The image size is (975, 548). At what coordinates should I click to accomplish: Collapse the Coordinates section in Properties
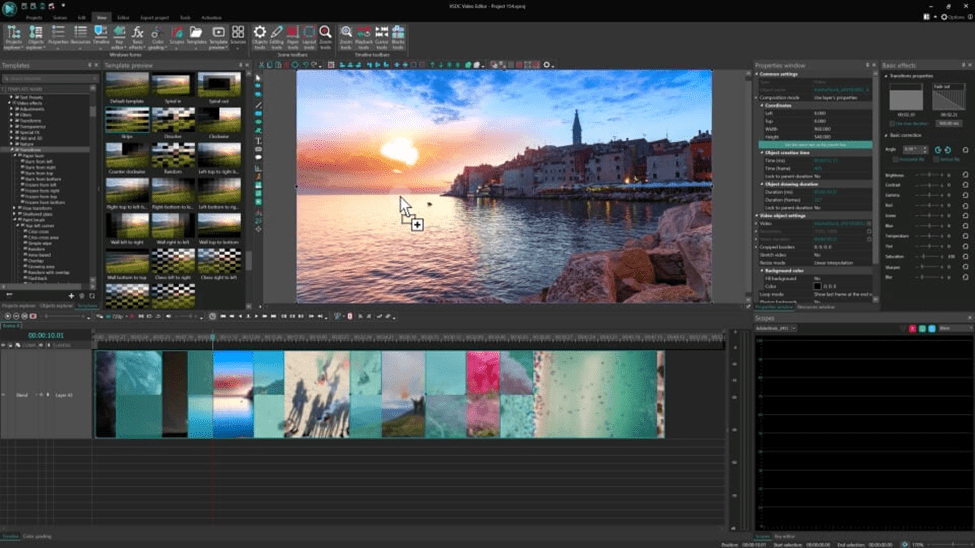point(762,106)
